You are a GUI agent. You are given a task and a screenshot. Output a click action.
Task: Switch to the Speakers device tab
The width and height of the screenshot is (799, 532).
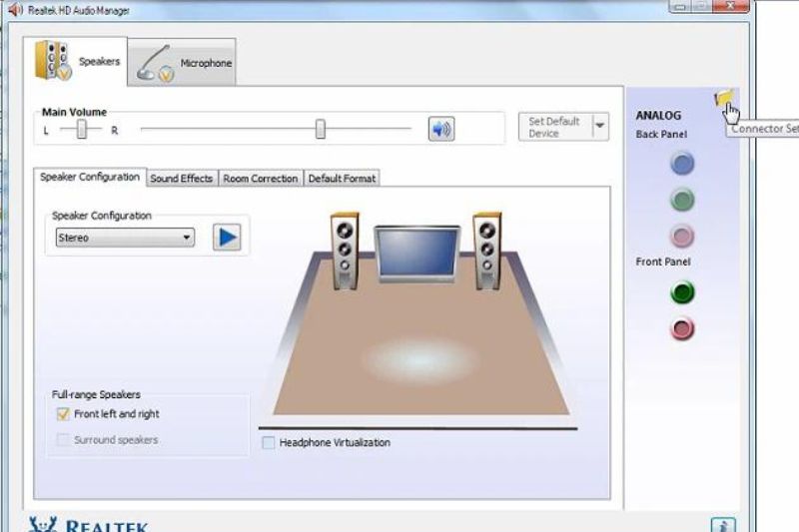click(x=76, y=62)
